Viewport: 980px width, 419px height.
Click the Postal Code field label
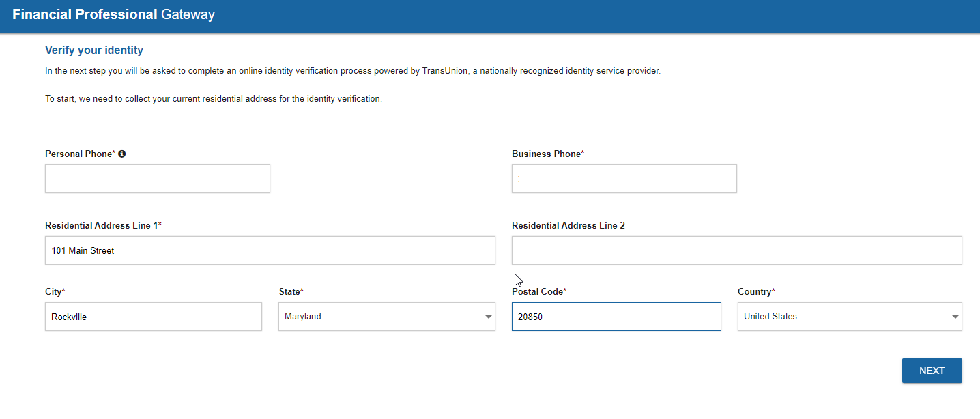click(537, 292)
